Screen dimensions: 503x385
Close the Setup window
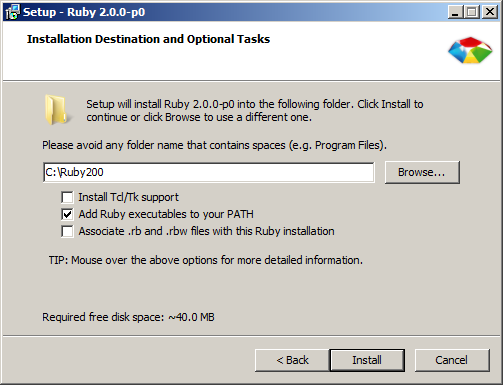(x=490, y=12)
